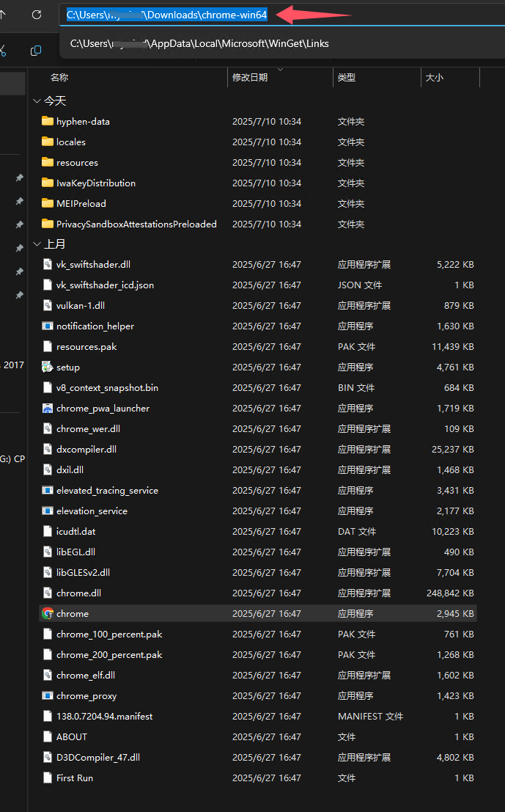The image size is (505, 812).
Task: Select the locales folder icon
Action: click(x=48, y=142)
